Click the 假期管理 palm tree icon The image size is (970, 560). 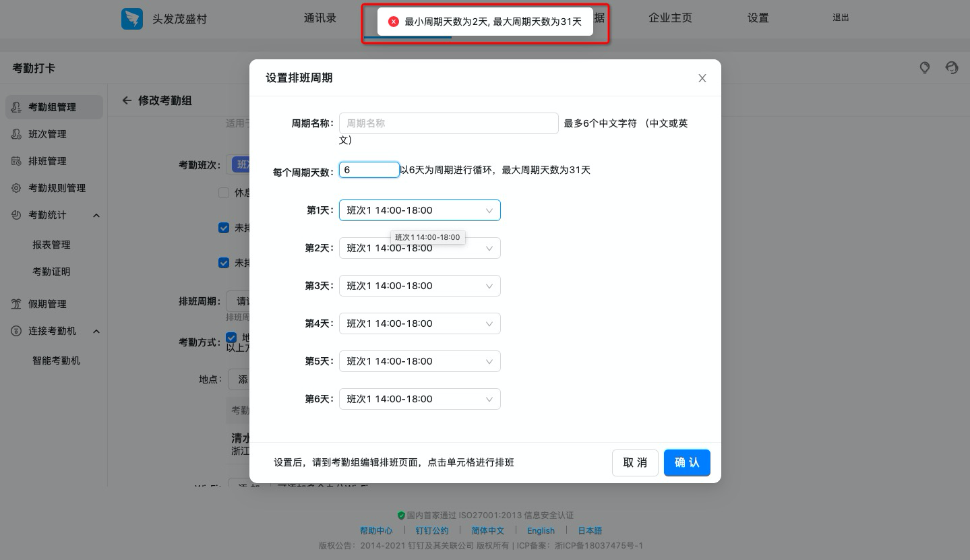(16, 304)
